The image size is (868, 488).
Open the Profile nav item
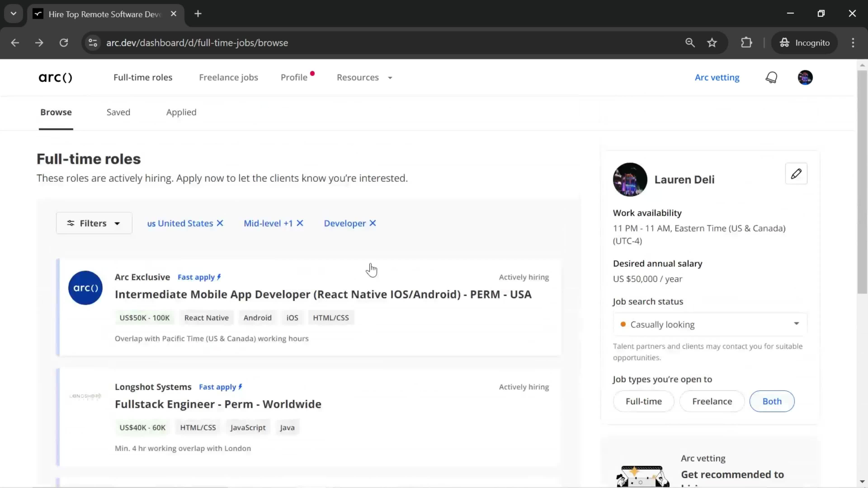point(294,77)
